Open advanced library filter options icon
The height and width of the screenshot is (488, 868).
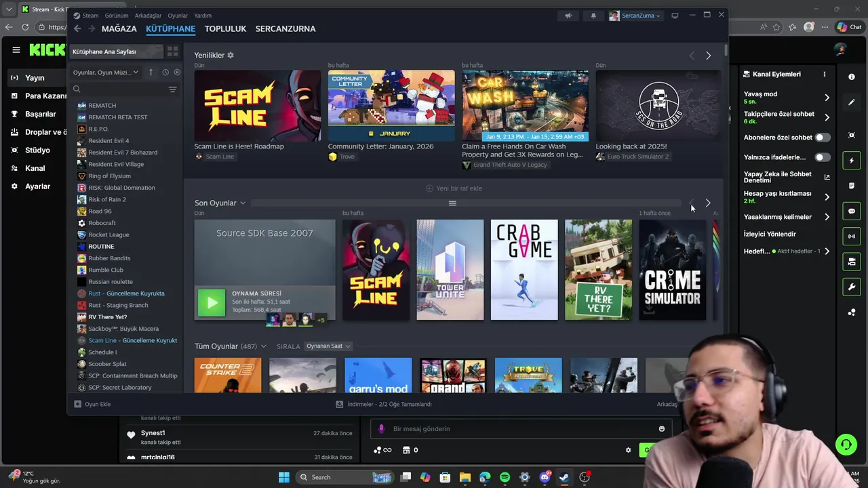click(x=172, y=89)
